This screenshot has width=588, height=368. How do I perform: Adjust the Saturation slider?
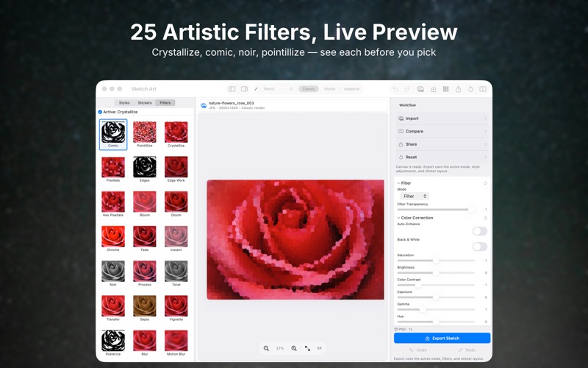tap(436, 261)
